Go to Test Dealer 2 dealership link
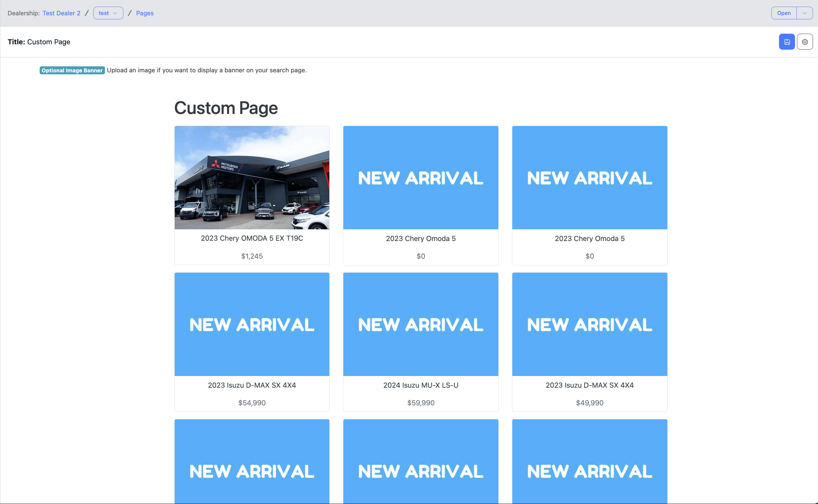Image resolution: width=818 pixels, height=504 pixels. [61, 13]
